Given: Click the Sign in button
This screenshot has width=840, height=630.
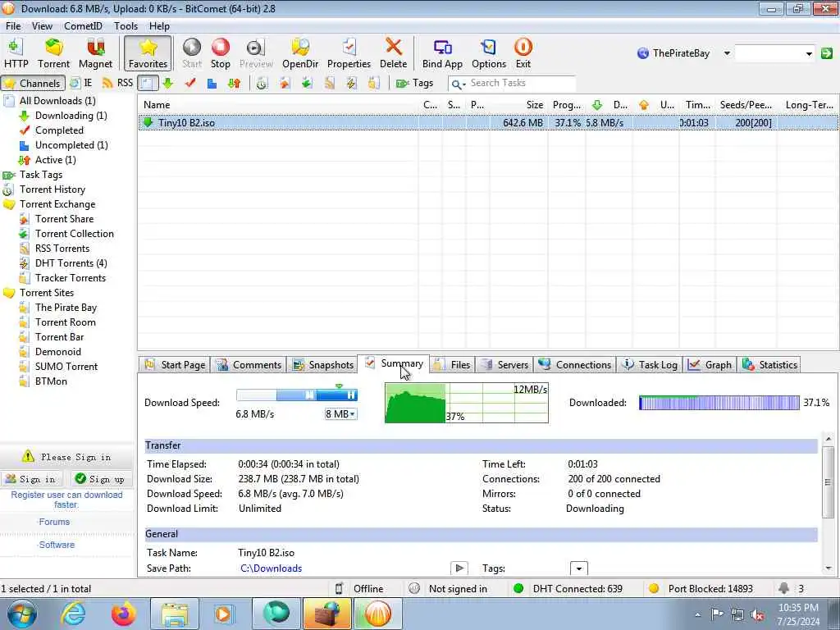Looking at the screenshot, I should [x=31, y=479].
